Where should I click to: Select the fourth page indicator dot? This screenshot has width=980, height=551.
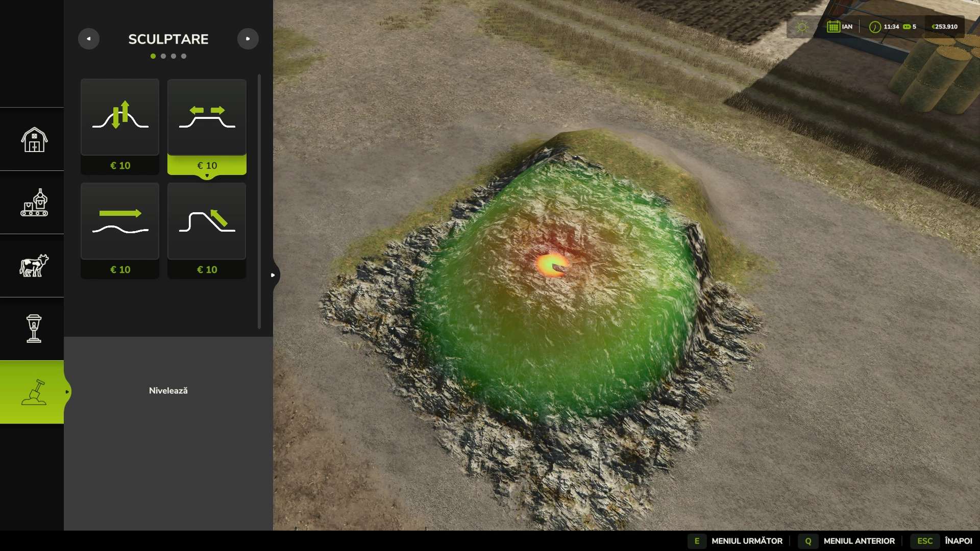pos(184,56)
